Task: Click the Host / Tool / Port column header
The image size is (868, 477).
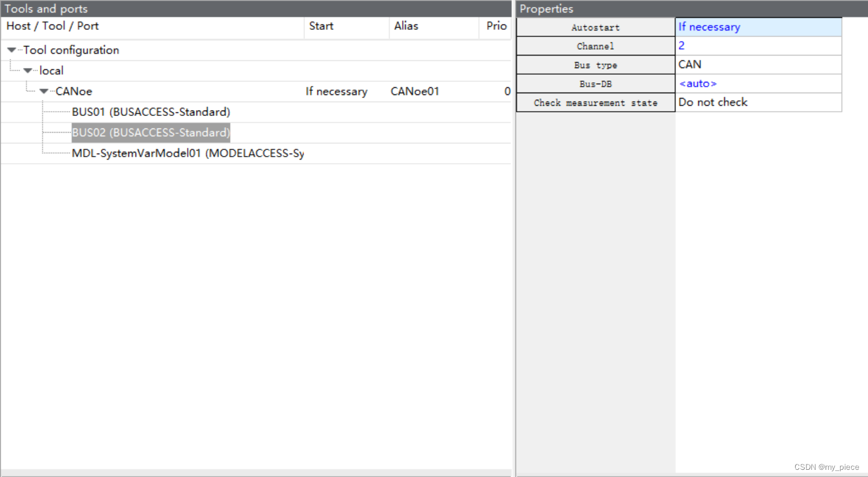Action: click(x=153, y=26)
